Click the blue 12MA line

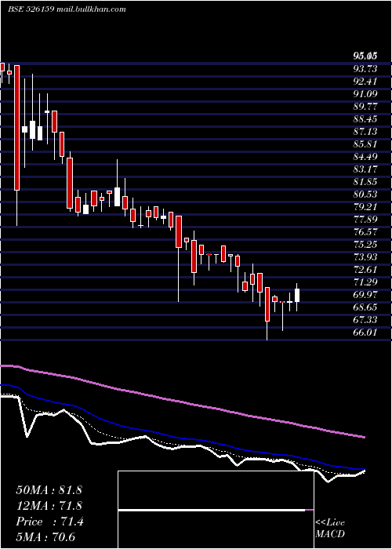(182, 438)
